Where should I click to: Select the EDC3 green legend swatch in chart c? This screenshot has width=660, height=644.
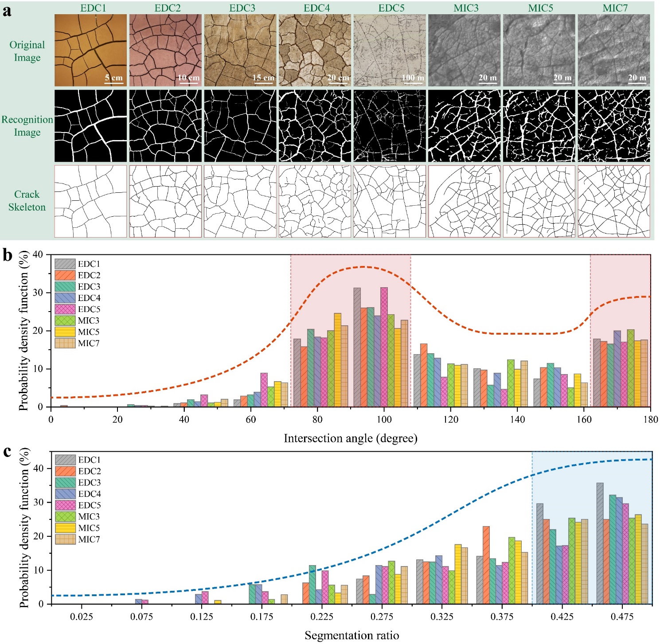point(66,483)
